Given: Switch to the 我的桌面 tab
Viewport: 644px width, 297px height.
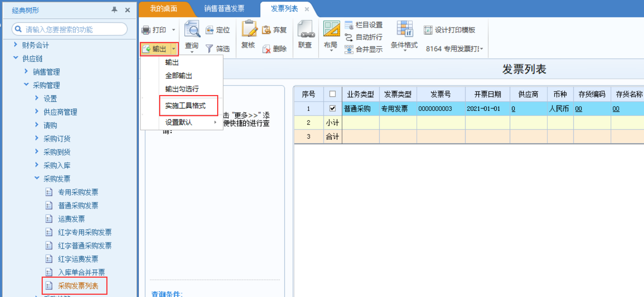Looking at the screenshot, I should click(x=164, y=9).
